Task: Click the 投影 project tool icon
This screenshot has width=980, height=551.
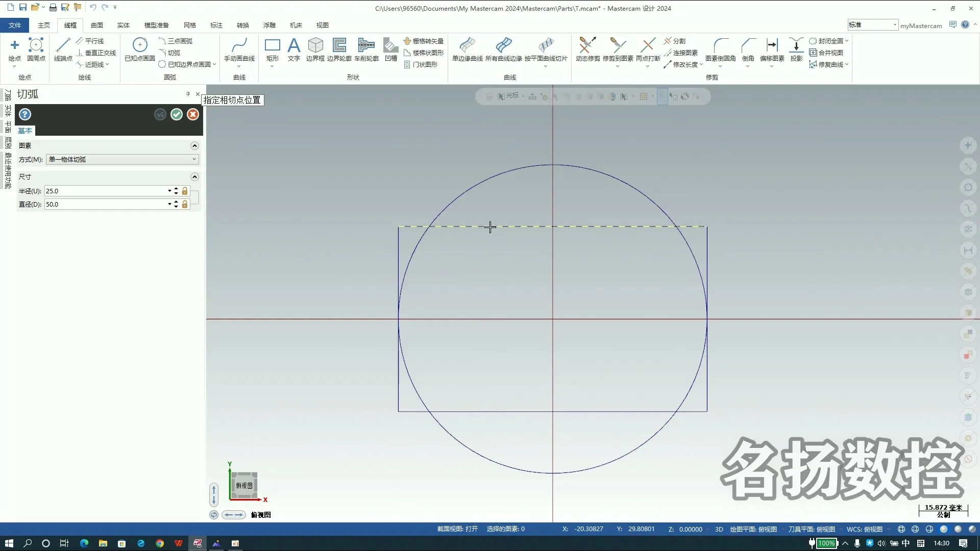Action: pos(796,46)
